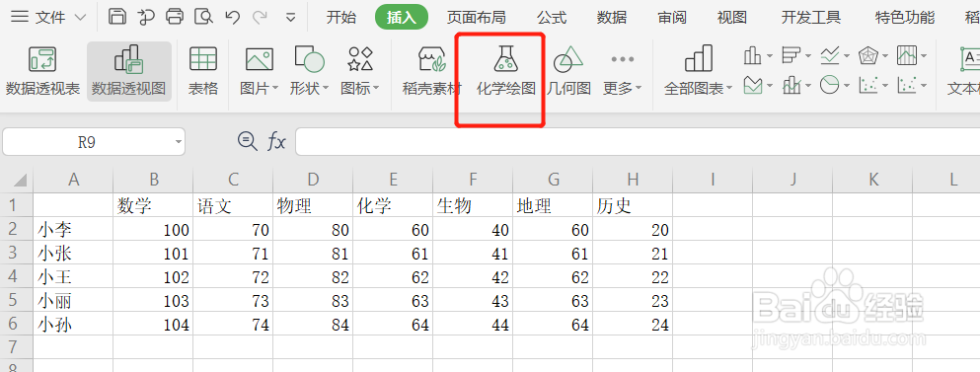
Task: Switch to the 视图 View tab
Action: [x=732, y=18]
